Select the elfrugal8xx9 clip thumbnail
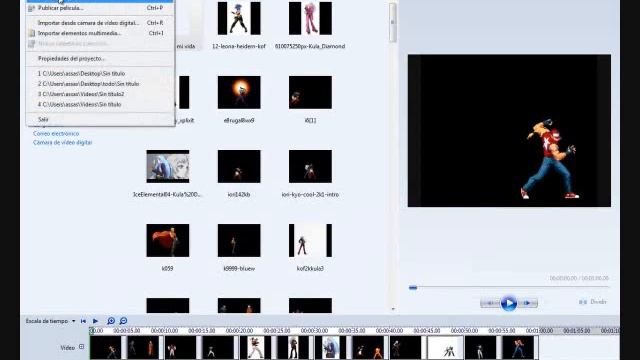Image resolution: width=640 pixels, height=360 pixels. pos(239,92)
